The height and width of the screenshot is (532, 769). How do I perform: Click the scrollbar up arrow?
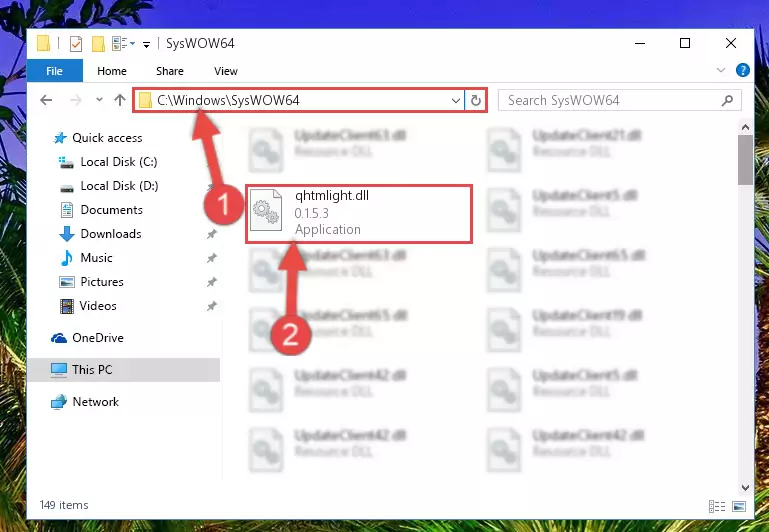[x=745, y=127]
